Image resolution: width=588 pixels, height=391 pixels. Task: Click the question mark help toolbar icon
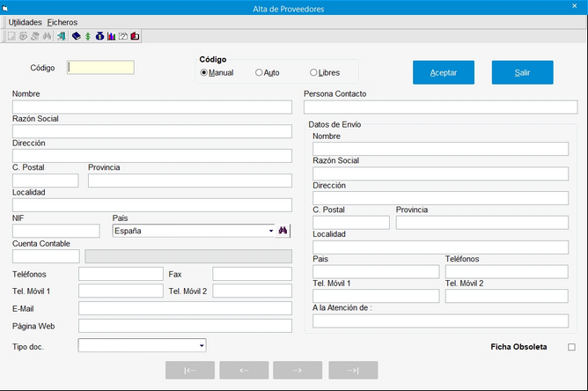pos(123,36)
